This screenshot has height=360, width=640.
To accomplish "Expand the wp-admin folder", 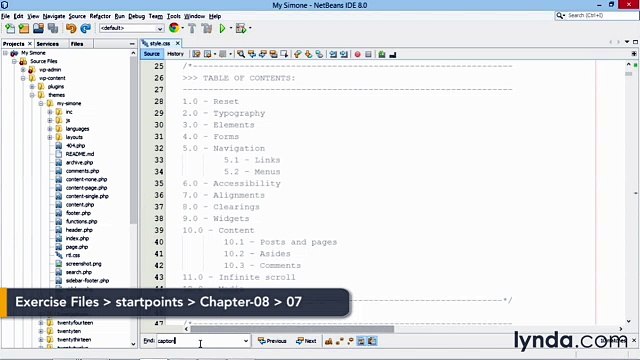I will point(23,70).
